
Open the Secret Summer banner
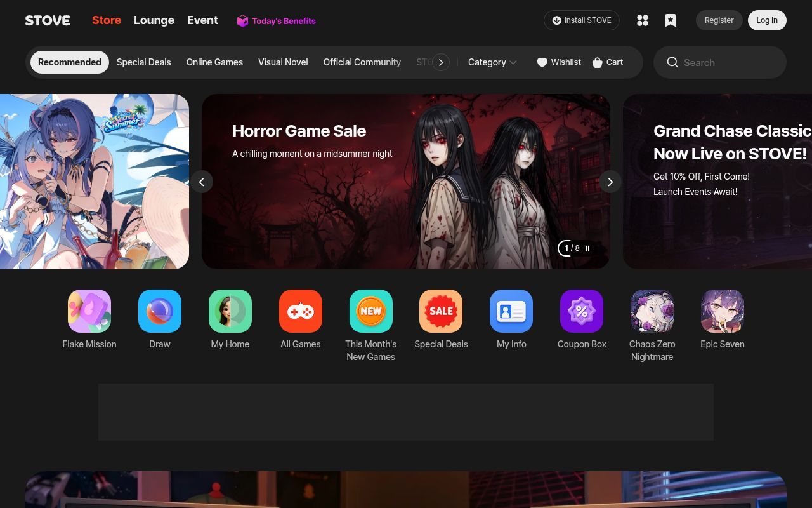95,182
